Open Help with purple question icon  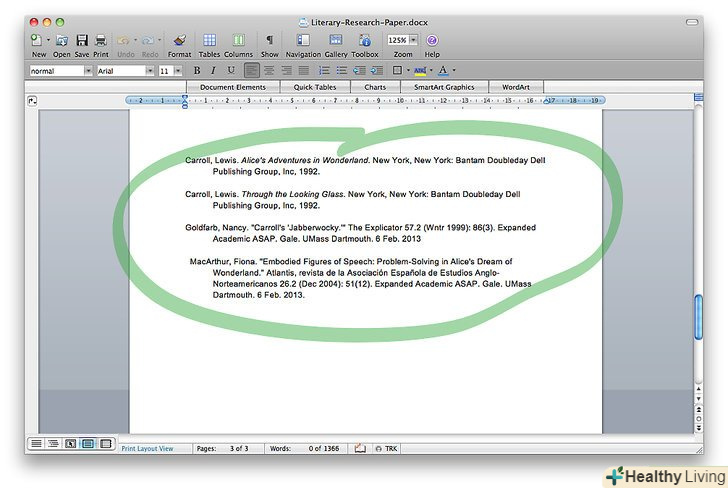point(432,40)
